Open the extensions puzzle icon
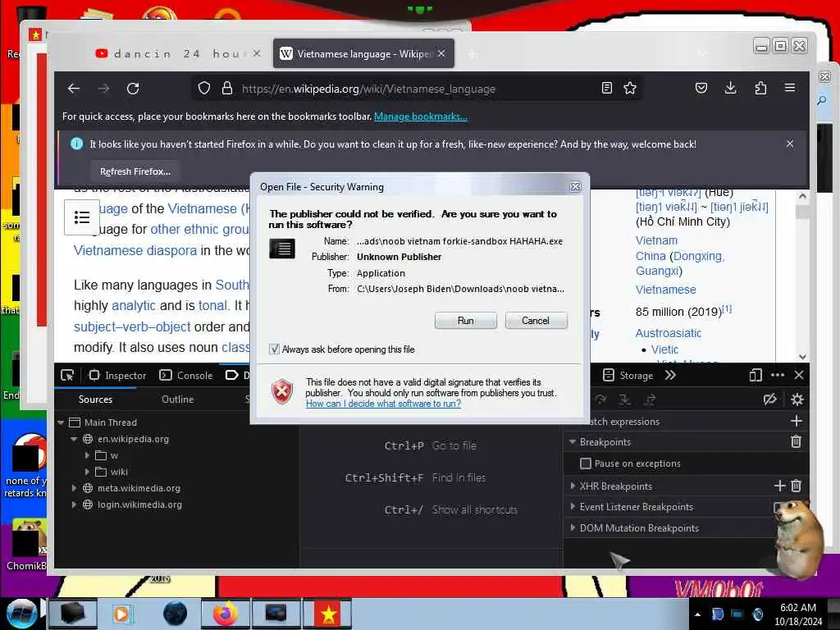Viewport: 840px width, 630px height. coord(760,89)
